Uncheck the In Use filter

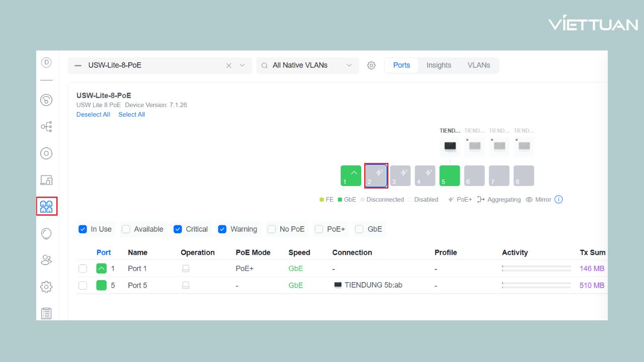[x=83, y=229]
